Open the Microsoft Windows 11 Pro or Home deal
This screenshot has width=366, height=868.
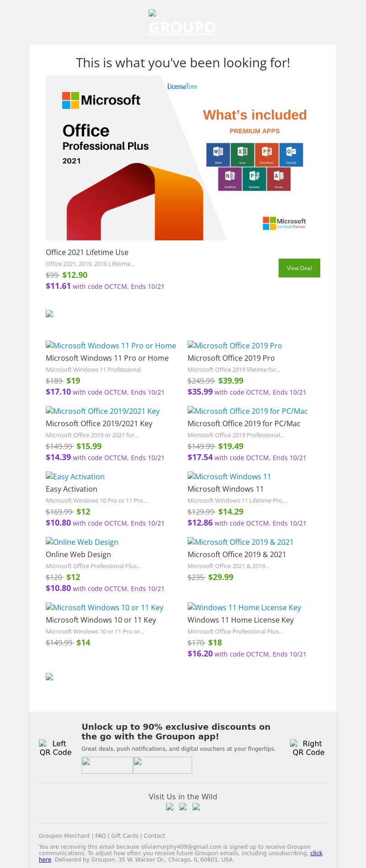(111, 346)
